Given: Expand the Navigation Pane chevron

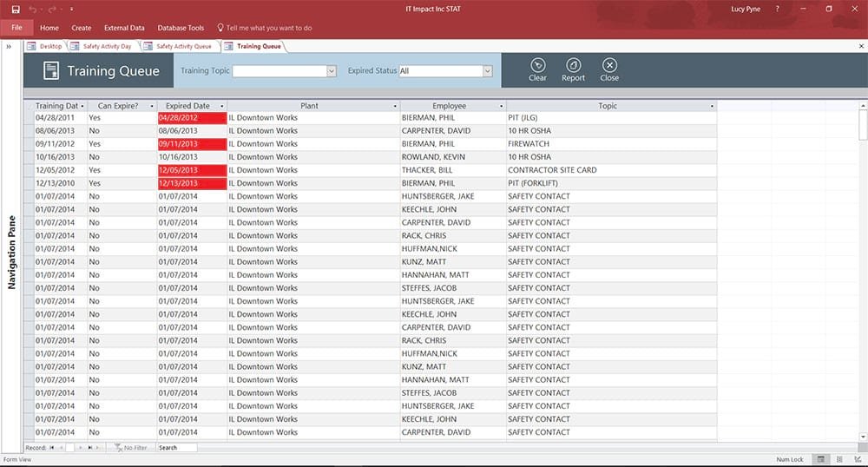Looking at the screenshot, I should (9, 47).
